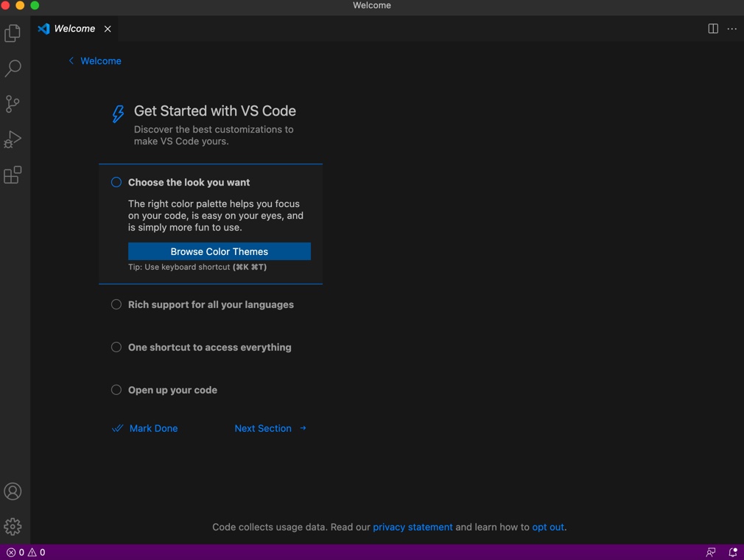Mark 'Rich support for all your languages' circle
The width and height of the screenshot is (744, 560).
tap(116, 304)
